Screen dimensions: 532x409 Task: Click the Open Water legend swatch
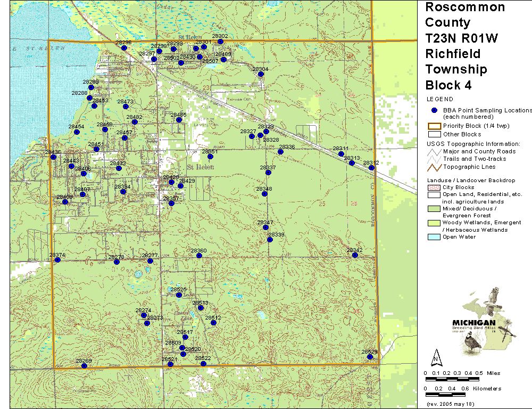click(x=433, y=237)
